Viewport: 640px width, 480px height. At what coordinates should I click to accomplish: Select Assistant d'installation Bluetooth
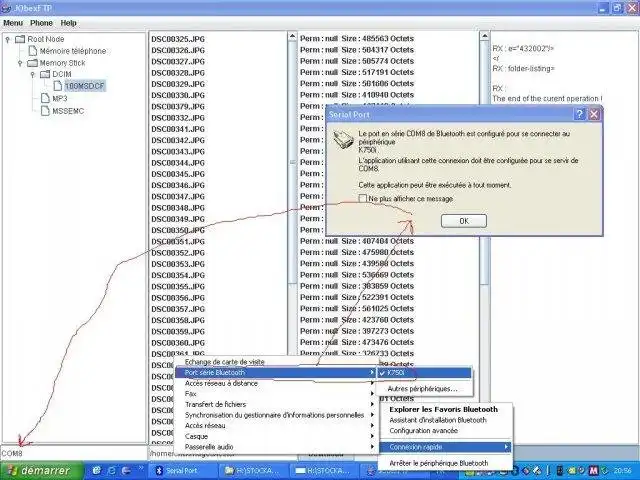pyautogui.click(x=445, y=420)
